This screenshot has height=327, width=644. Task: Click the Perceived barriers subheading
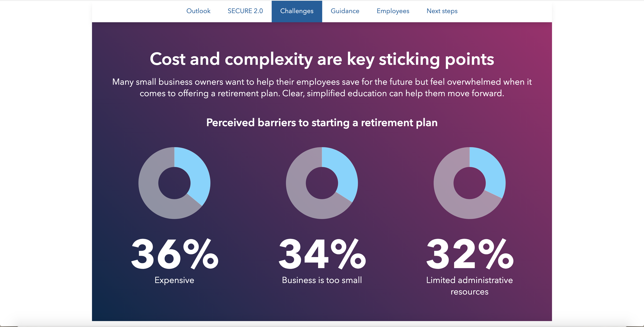[322, 123]
